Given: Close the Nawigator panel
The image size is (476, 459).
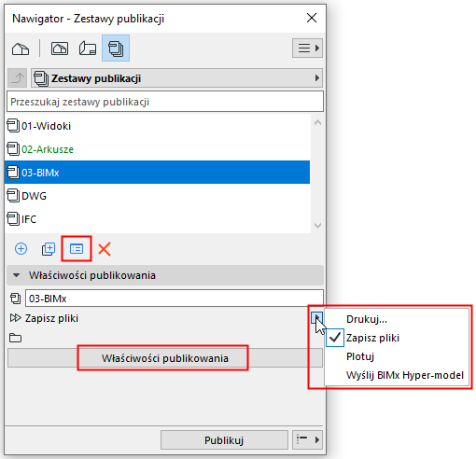Looking at the screenshot, I should (x=312, y=18).
